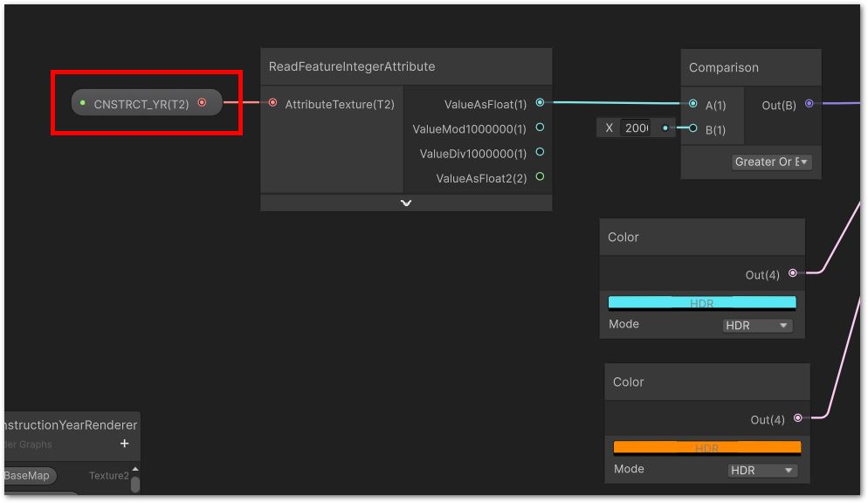Viewport: 868px width, 503px height.
Task: Click the CNSTRCT_YR(T2) property output port
Action: coord(203,102)
